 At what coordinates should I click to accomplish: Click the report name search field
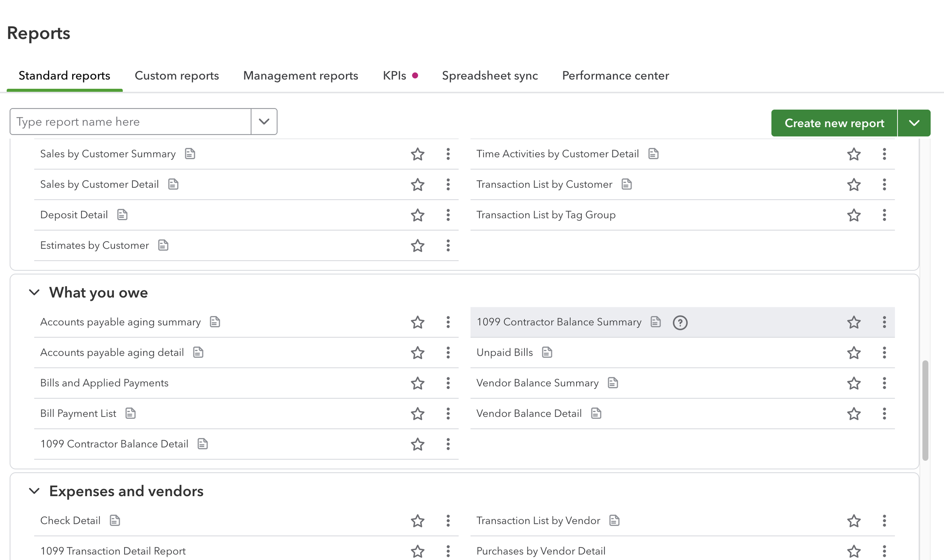130,122
